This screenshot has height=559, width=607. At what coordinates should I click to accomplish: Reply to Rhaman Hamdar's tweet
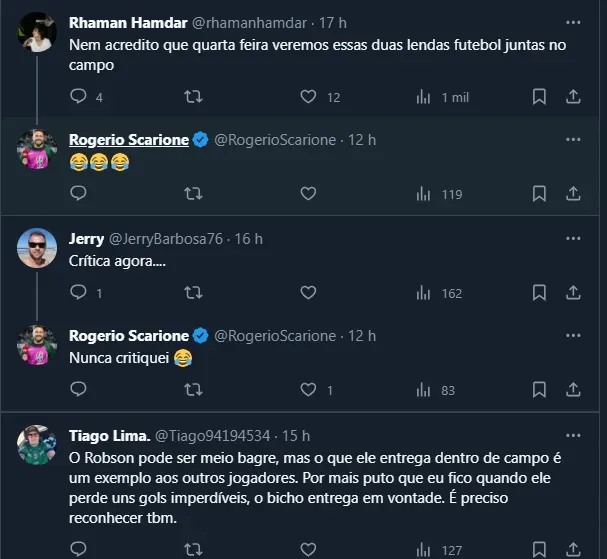pos(78,97)
